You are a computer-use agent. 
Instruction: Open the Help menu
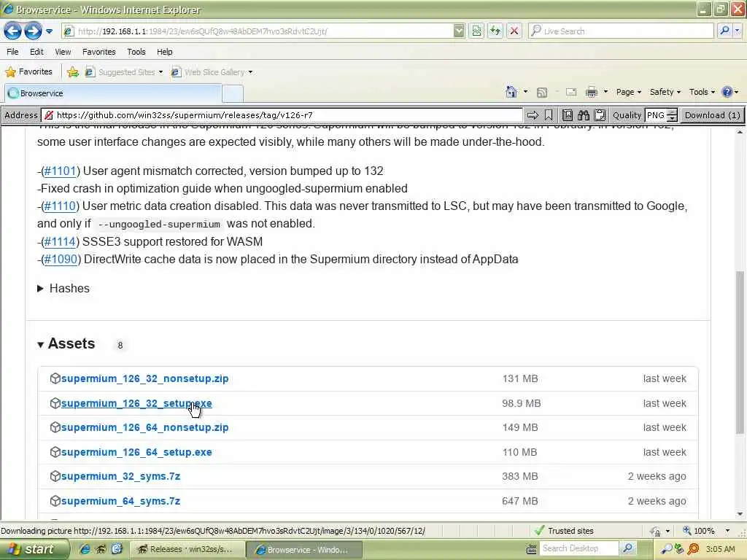(x=164, y=52)
